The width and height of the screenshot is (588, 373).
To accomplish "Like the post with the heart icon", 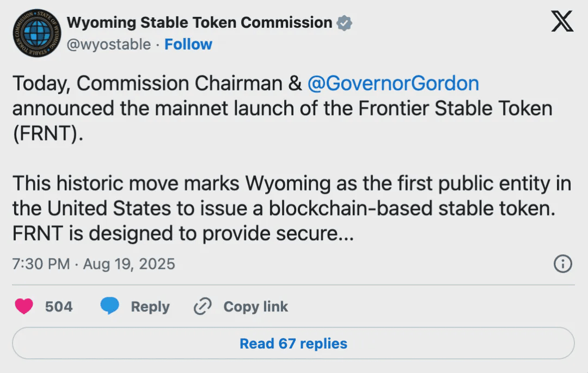I will point(24,307).
